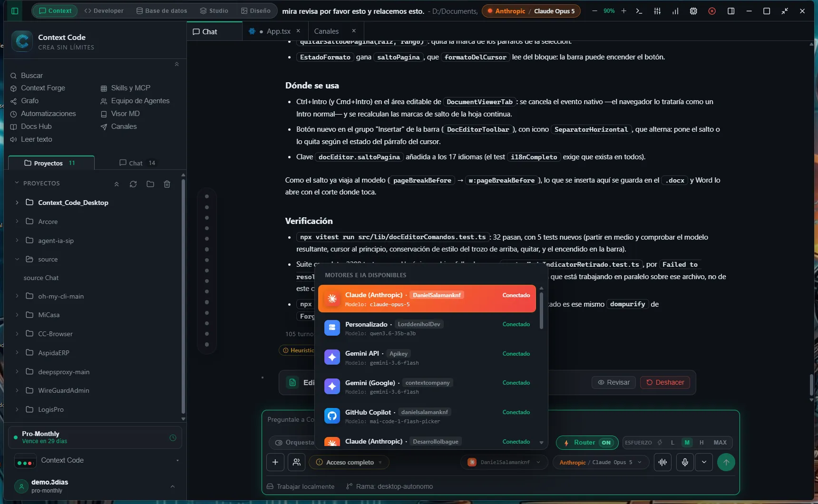
Task: Open the usage bar chart icon
Action: [x=675, y=11]
